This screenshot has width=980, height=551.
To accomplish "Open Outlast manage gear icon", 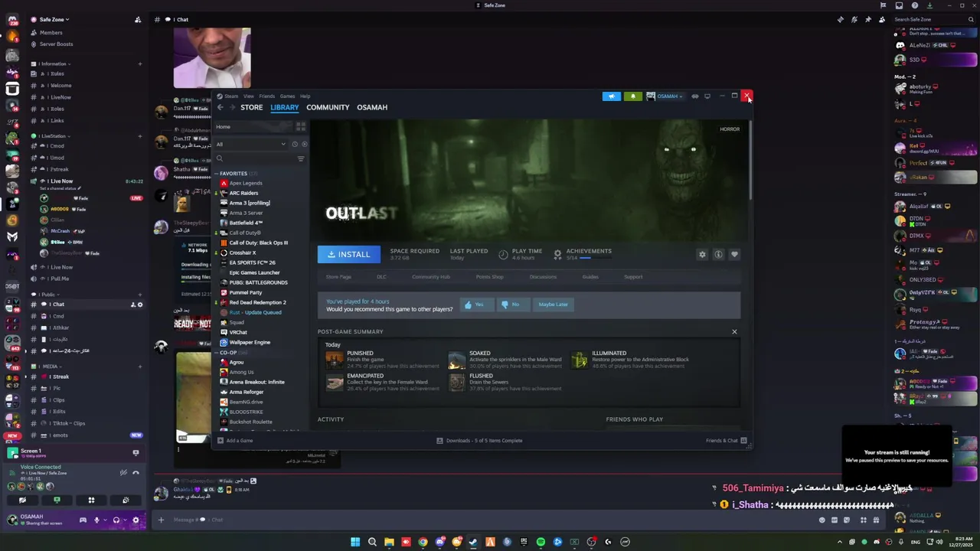I will 702,254.
